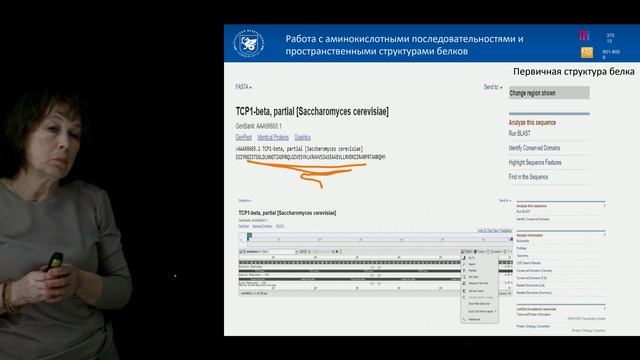Open the lower FASTA link
This screenshot has width=640, height=360.
tap(280, 226)
